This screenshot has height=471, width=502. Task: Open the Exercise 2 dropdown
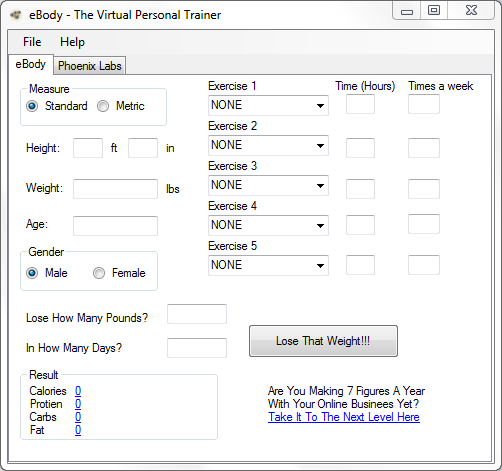(268, 145)
